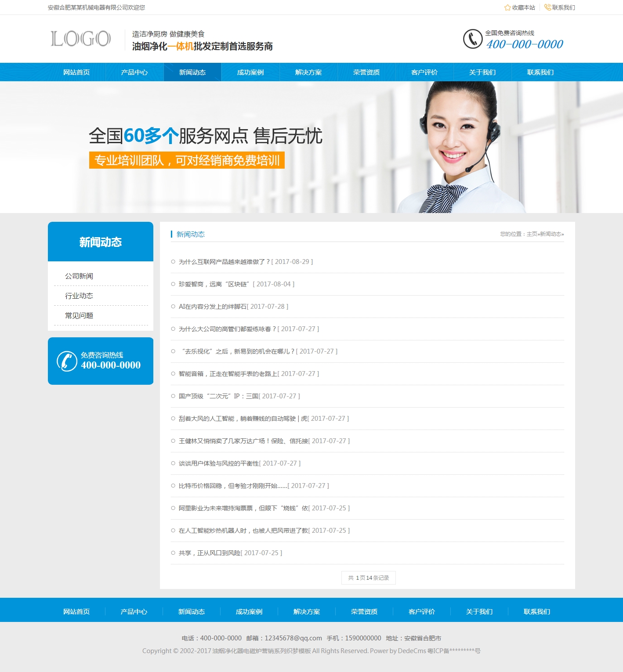Screen dimensions: 623x672
Task: Open 网站首页 in the top navigation bar
Action: 76,72
